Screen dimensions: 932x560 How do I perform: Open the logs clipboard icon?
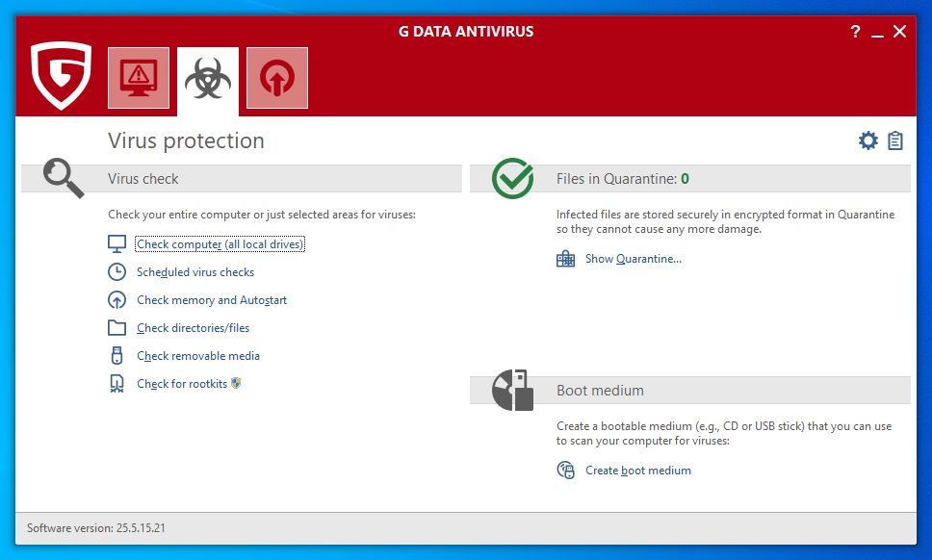895,140
